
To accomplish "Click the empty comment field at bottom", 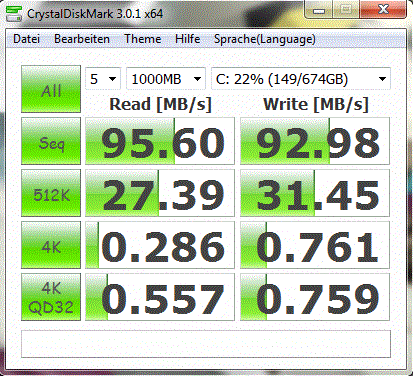I will [206, 344].
